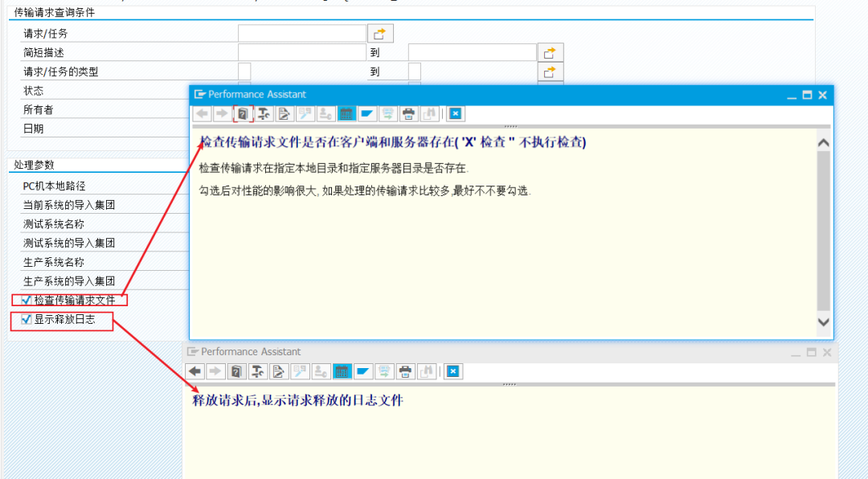Click the 当前系统的导入集团 label
868x479 pixels.
click(x=68, y=205)
